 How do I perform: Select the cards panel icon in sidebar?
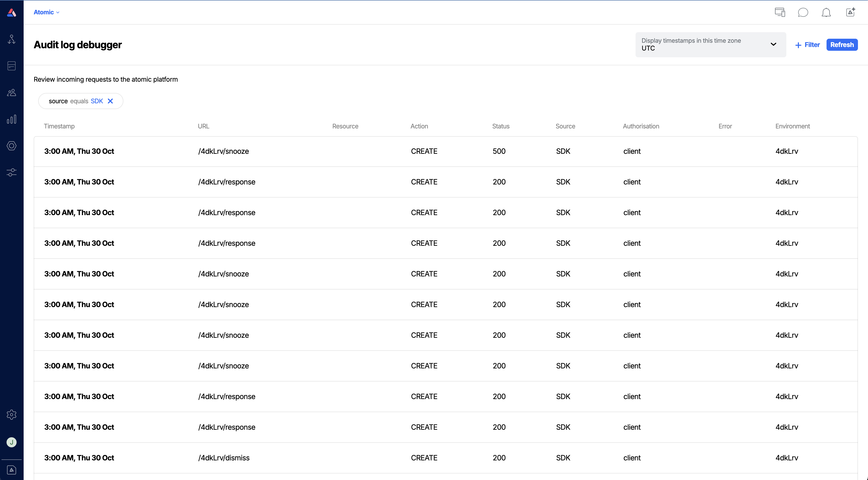coord(12,66)
